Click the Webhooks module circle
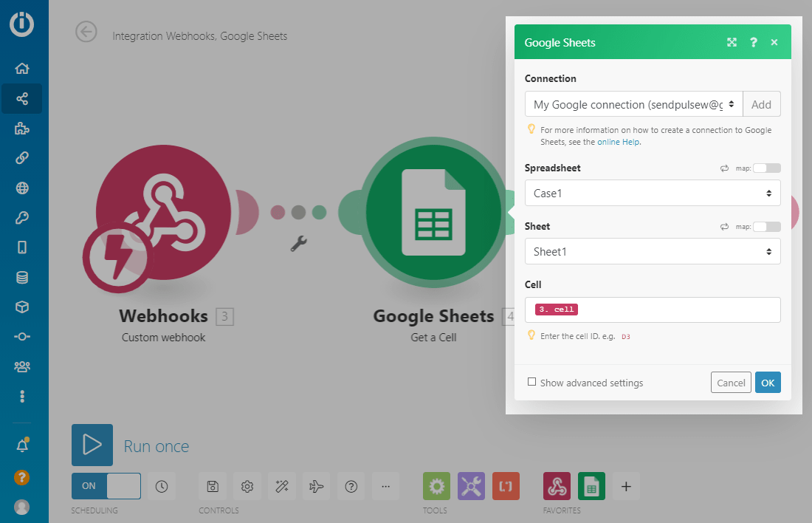The image size is (812, 523). (x=163, y=213)
